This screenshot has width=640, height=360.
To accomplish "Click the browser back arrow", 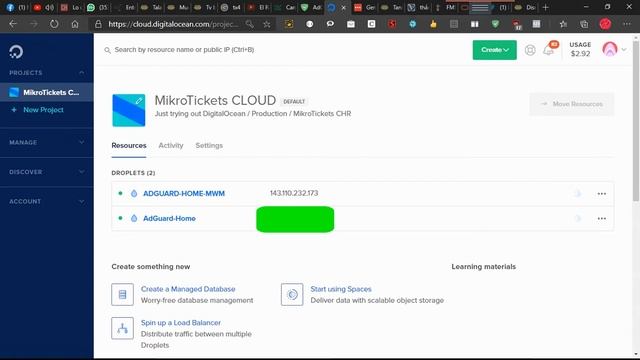I will (x=13, y=24).
